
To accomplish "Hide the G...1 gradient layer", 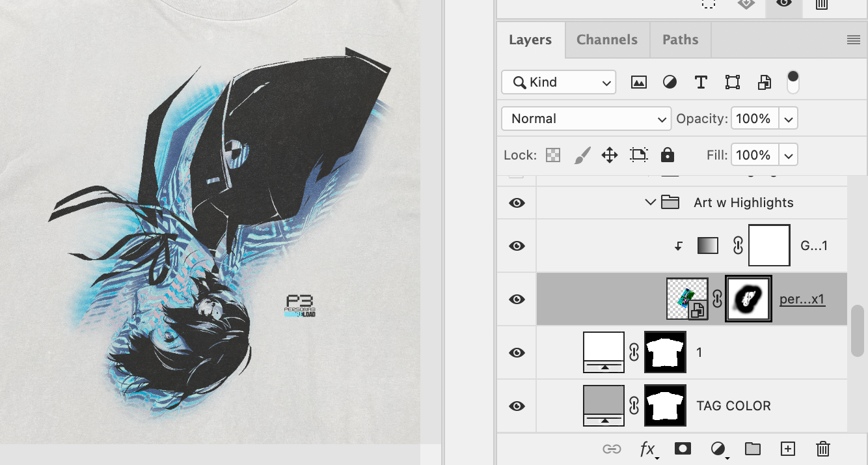I will (517, 246).
